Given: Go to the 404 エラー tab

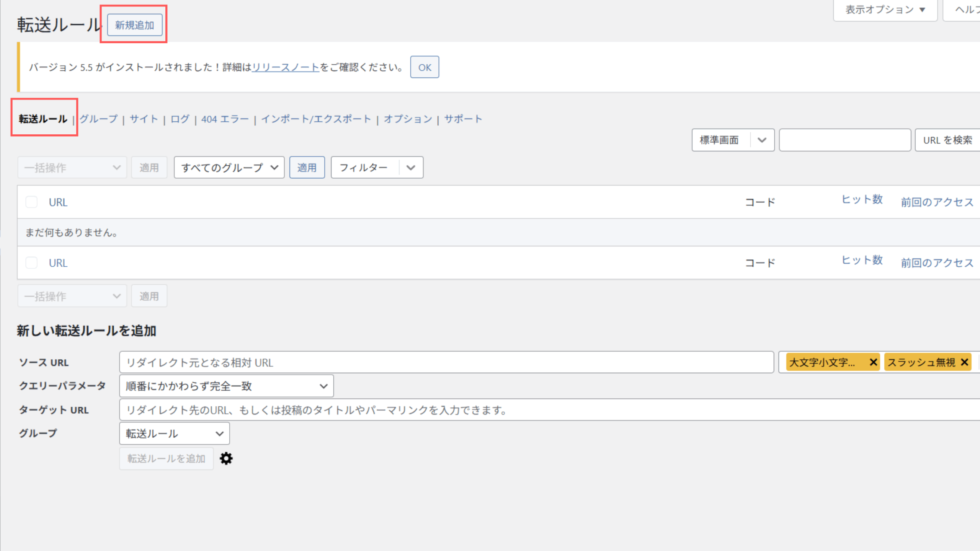Looking at the screenshot, I should 225,119.
